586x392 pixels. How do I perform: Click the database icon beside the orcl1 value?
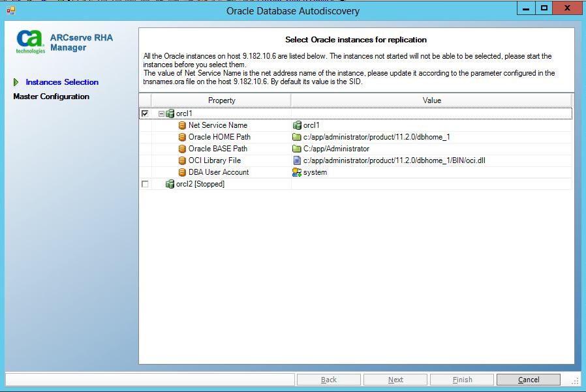tap(297, 125)
